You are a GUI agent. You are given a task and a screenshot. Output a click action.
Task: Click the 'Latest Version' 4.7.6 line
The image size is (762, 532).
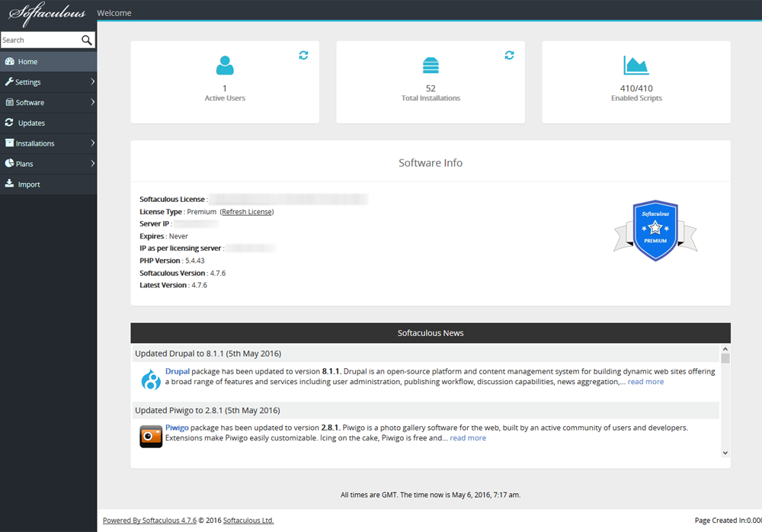[x=174, y=285]
